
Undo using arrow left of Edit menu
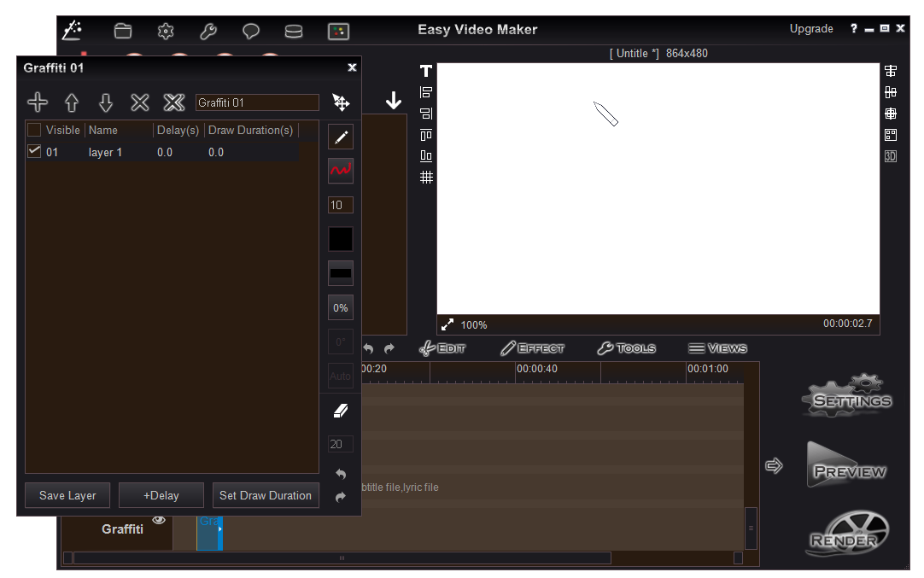point(368,349)
